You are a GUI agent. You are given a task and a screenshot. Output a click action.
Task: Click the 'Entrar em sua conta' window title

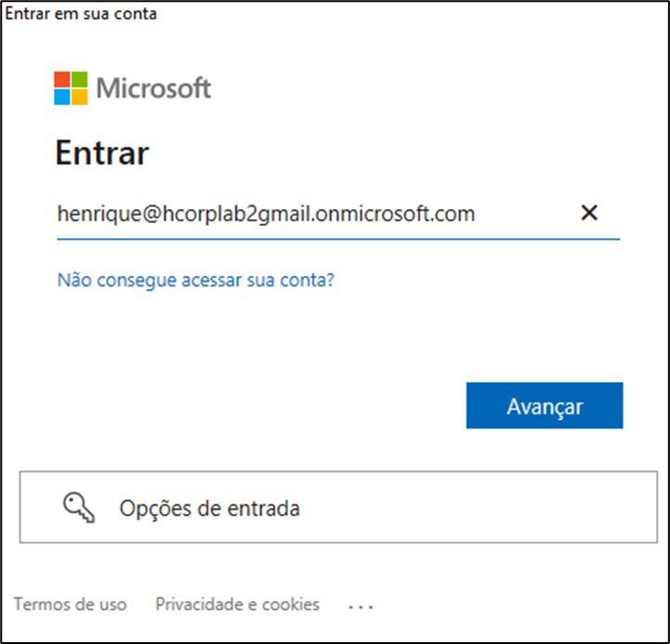tap(82, 14)
